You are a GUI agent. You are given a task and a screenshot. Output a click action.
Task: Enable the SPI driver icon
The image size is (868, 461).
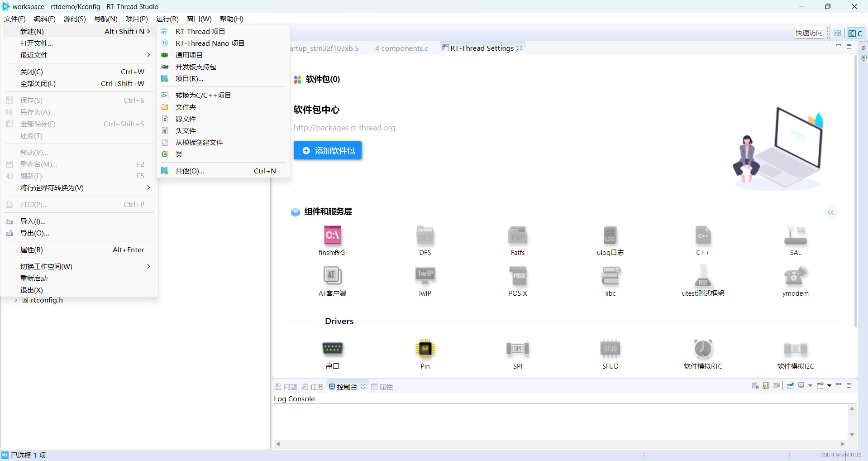(518, 349)
